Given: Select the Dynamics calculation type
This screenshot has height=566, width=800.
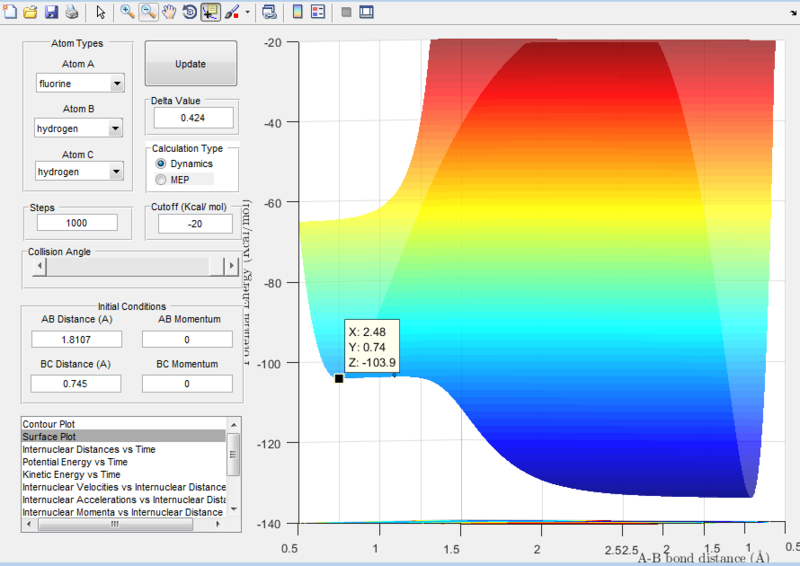Looking at the screenshot, I should (x=160, y=163).
